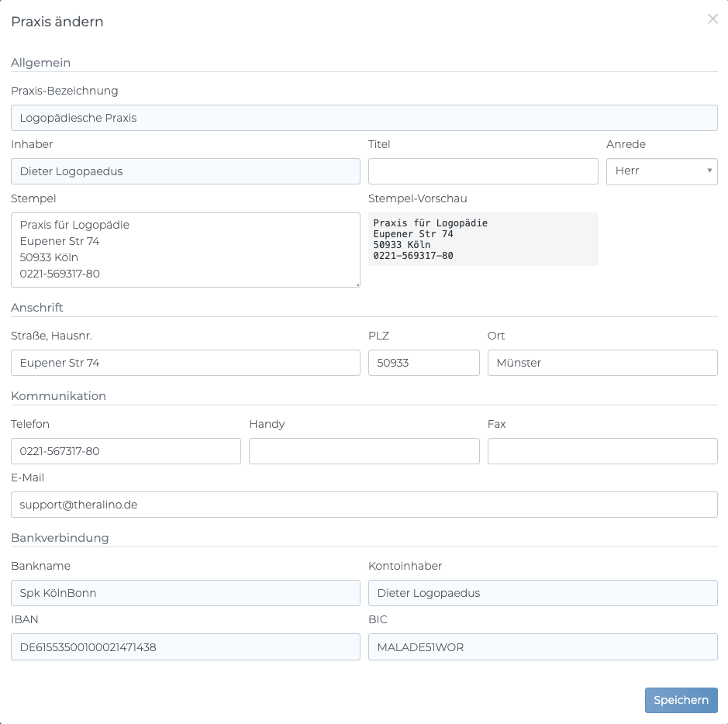Focus the IBAN input field

tap(185, 646)
